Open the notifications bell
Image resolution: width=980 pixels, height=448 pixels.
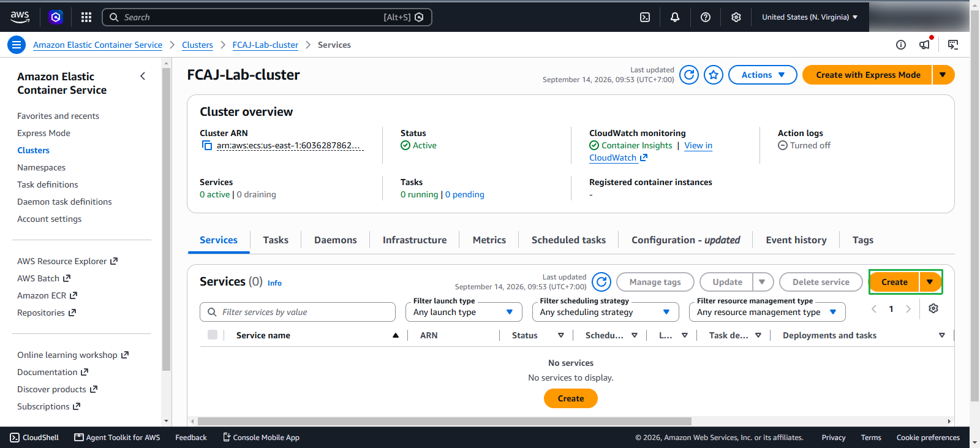coord(675,17)
